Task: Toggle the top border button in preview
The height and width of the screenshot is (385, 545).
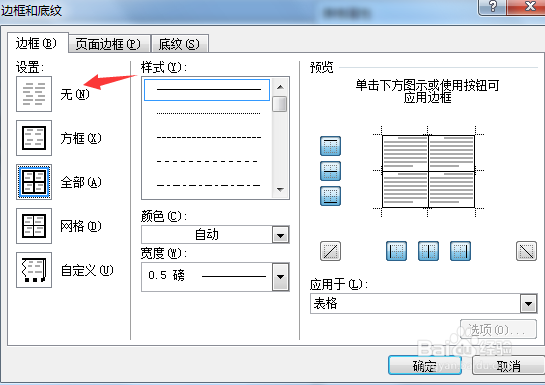Action: pyautogui.click(x=330, y=146)
